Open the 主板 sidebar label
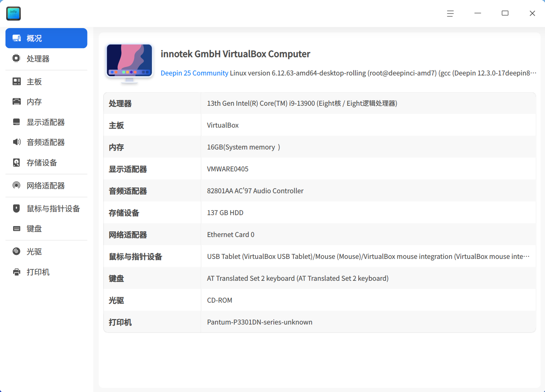 (x=34, y=82)
